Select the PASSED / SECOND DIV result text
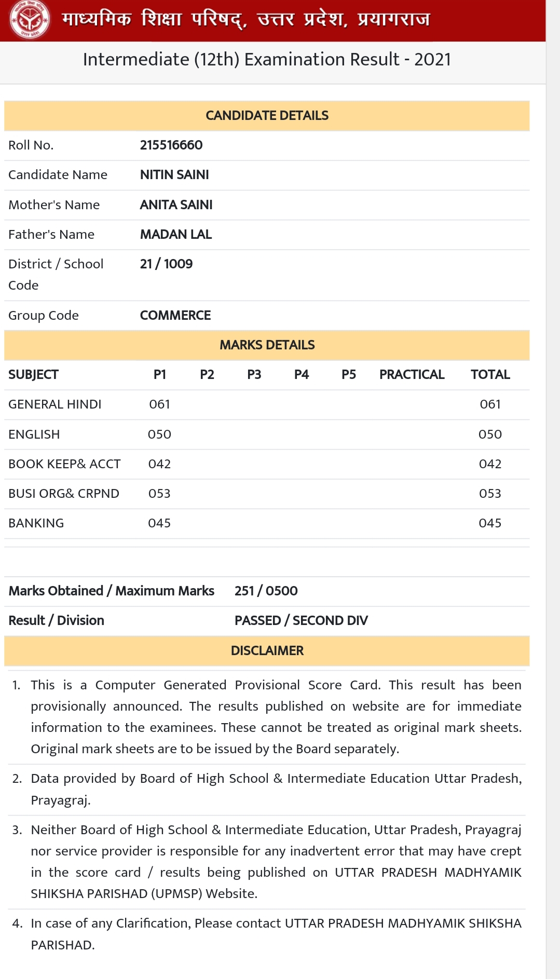 click(x=301, y=621)
